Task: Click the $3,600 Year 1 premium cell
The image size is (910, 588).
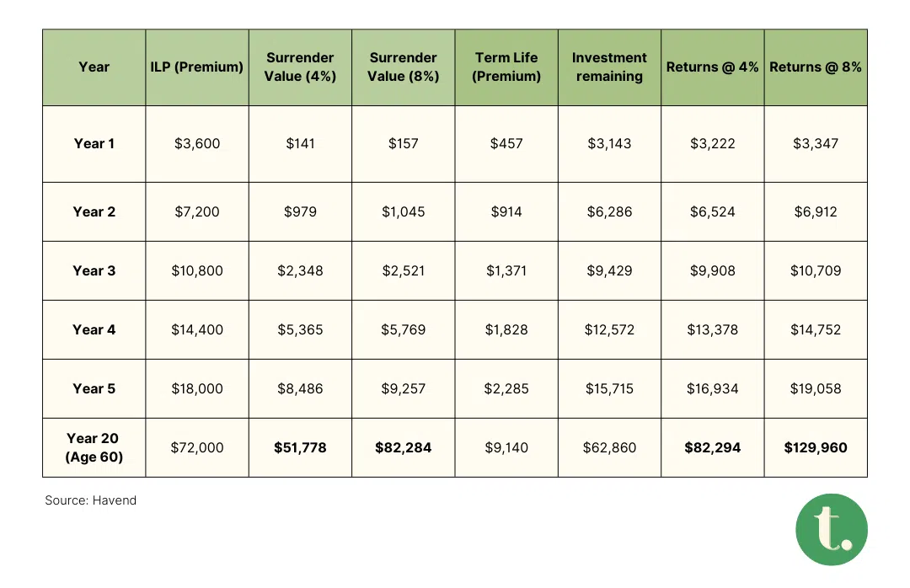Action: pyautogui.click(x=197, y=144)
